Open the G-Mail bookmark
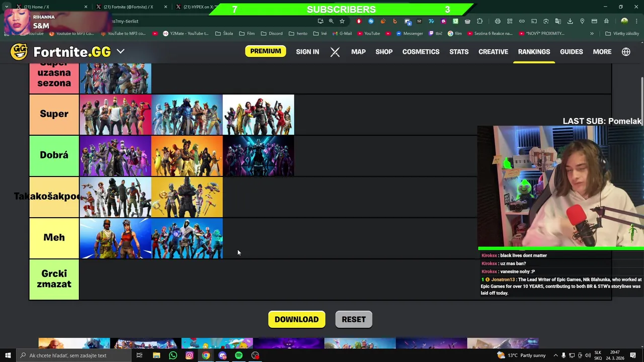Screen dimensions: 644x362 [342, 34]
